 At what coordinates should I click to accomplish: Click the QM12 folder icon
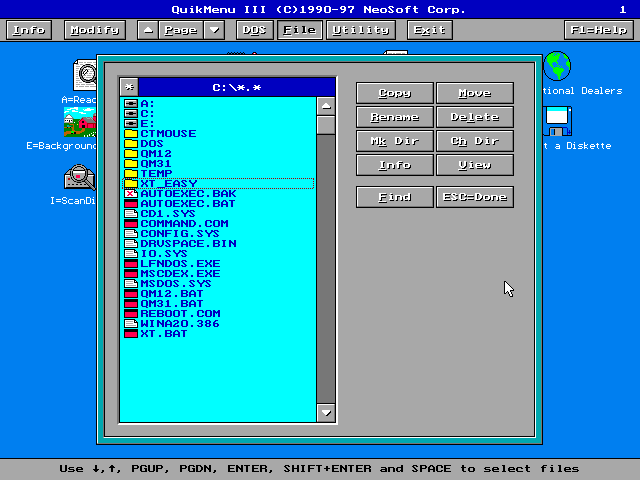click(131, 153)
